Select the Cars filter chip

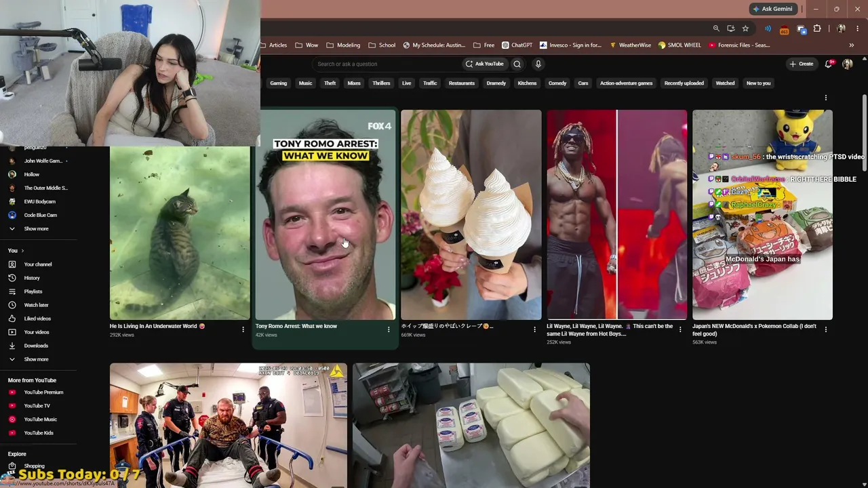click(583, 83)
